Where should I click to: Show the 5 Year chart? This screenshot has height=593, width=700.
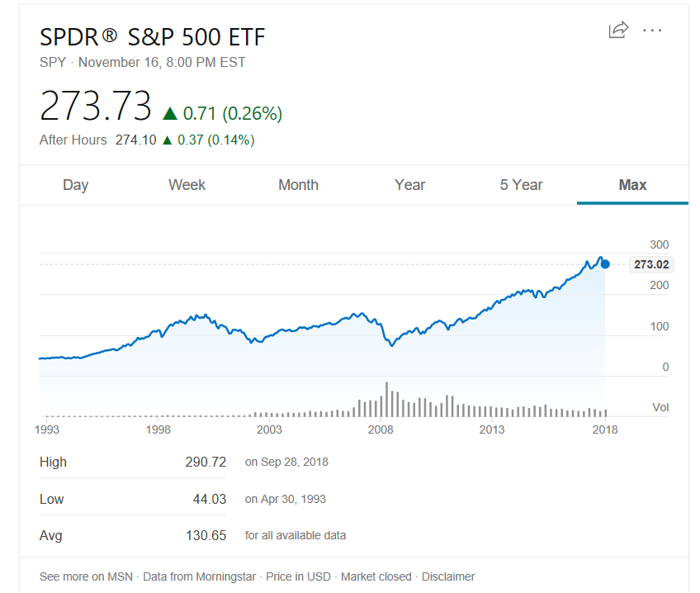[x=521, y=185]
